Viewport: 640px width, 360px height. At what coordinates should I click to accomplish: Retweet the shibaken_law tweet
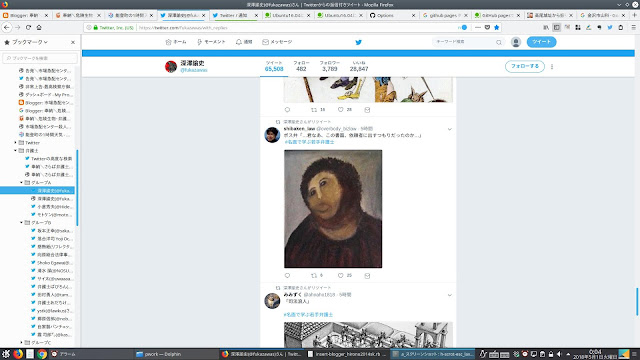click(314, 276)
